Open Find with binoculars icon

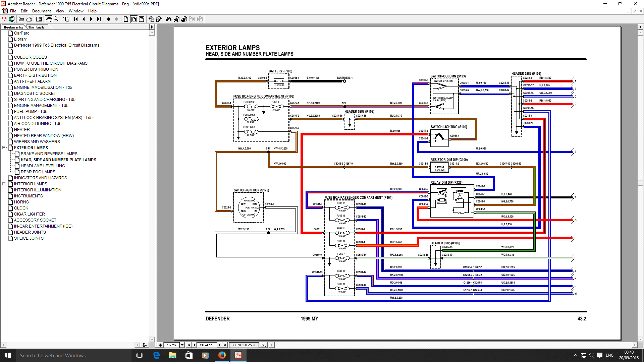[x=169, y=19]
